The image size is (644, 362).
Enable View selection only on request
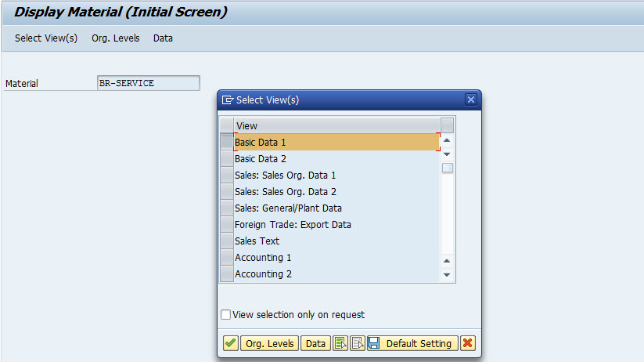pos(226,315)
